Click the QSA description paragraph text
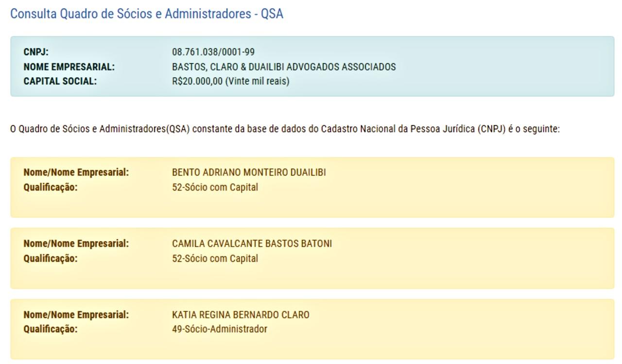This screenshot has width=622, height=364. tap(285, 129)
